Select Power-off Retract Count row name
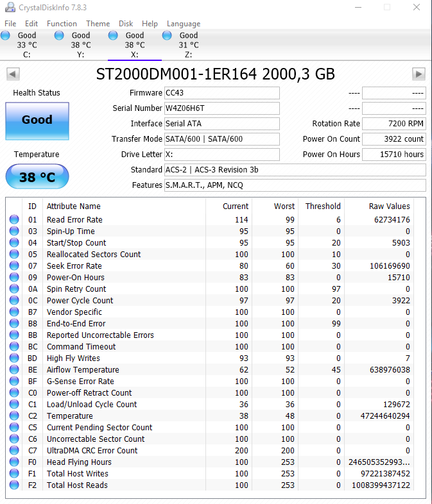432x504 pixels. 89,393
